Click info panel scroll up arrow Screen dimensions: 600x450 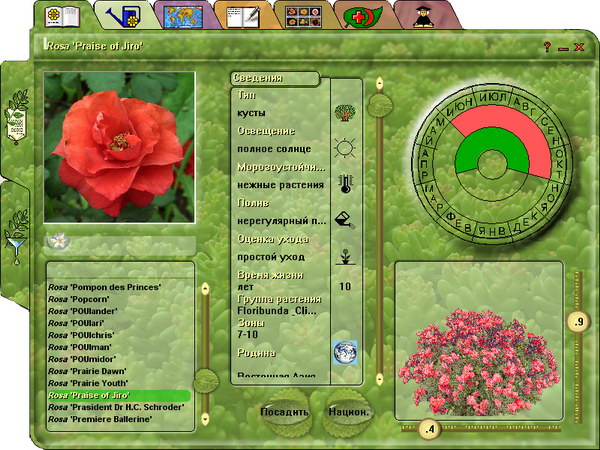[x=379, y=83]
